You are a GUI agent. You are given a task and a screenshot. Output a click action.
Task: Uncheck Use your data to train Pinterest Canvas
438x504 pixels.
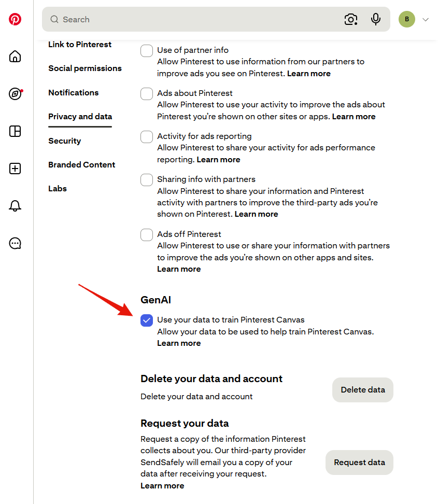[x=147, y=320]
